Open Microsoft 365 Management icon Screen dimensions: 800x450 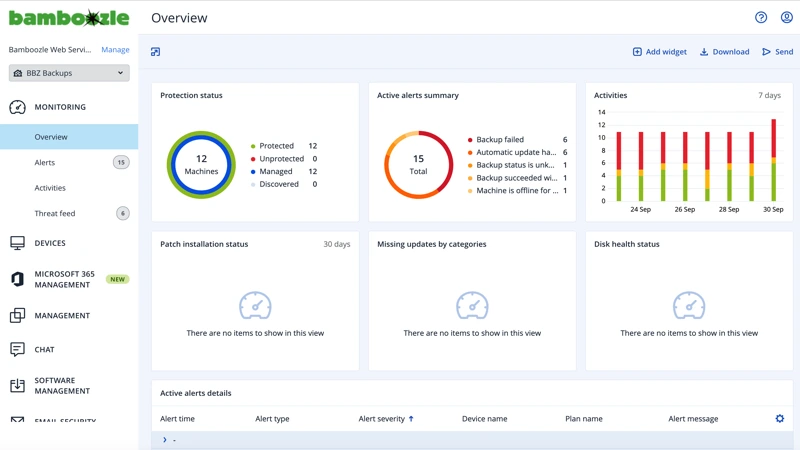tap(17, 279)
